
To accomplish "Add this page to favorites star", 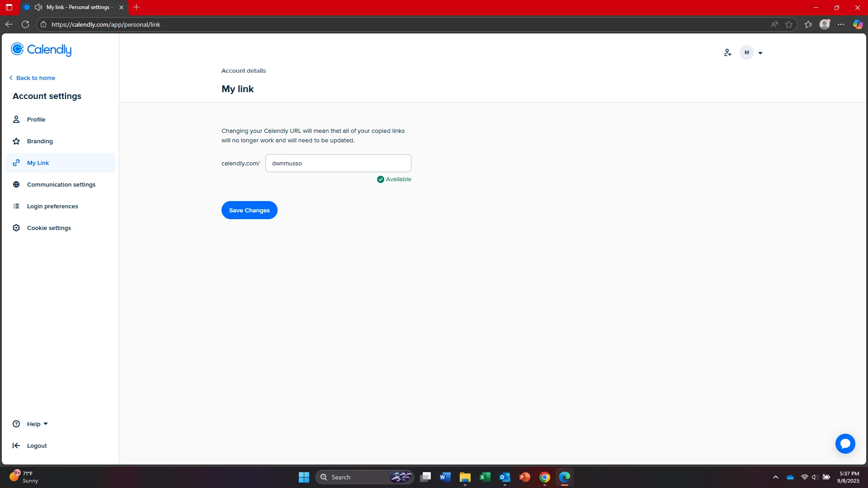I will pos(789,24).
